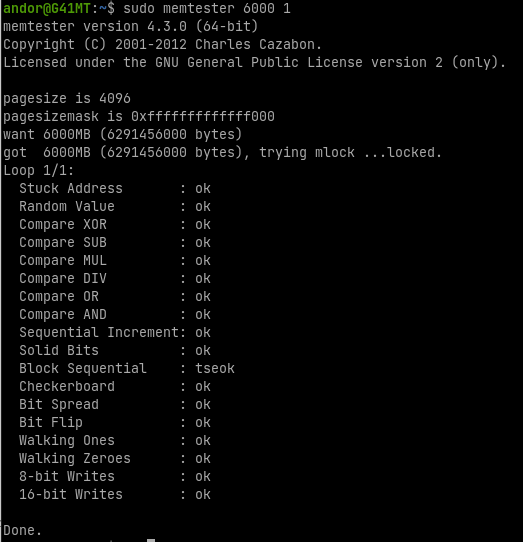Click the Compare XOR test line
The width and height of the screenshot is (523, 542).
click(x=115, y=224)
